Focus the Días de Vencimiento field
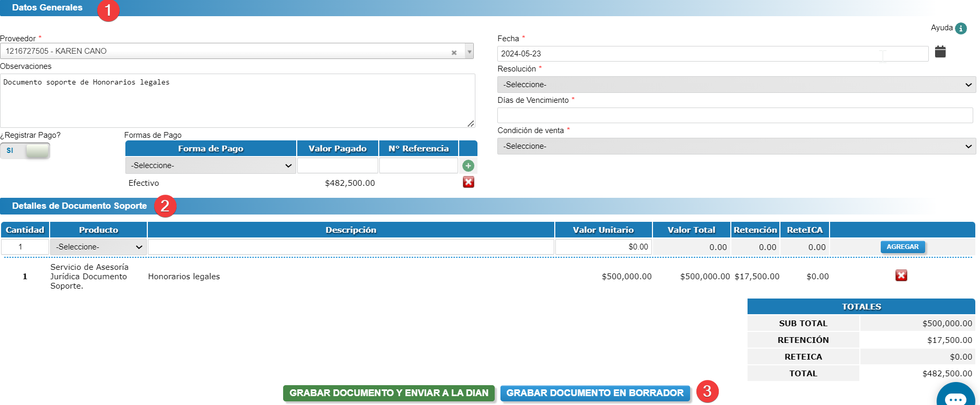 (734, 115)
